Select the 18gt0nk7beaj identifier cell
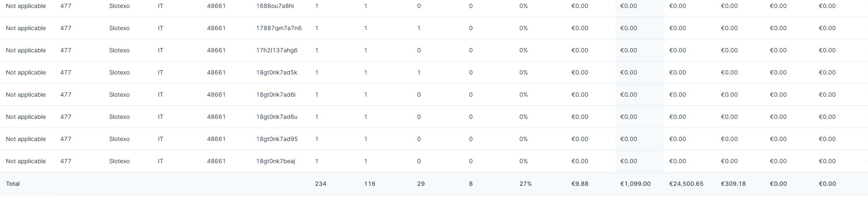The height and width of the screenshot is (200, 868). coord(275,161)
